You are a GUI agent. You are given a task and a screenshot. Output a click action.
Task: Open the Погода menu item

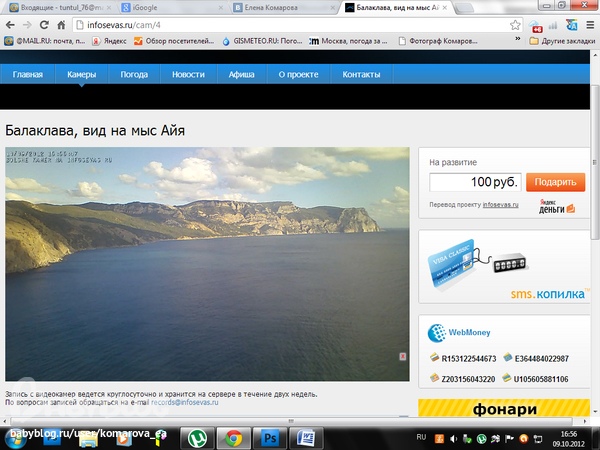(x=134, y=75)
